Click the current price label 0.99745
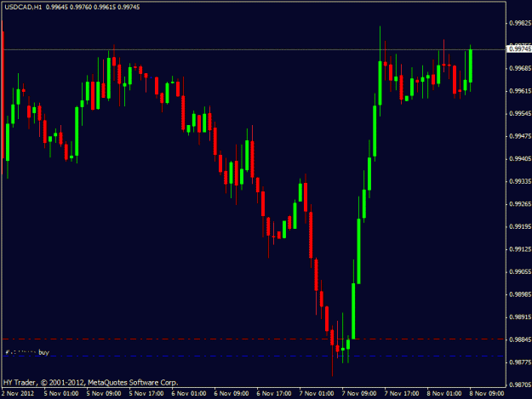 520,49
